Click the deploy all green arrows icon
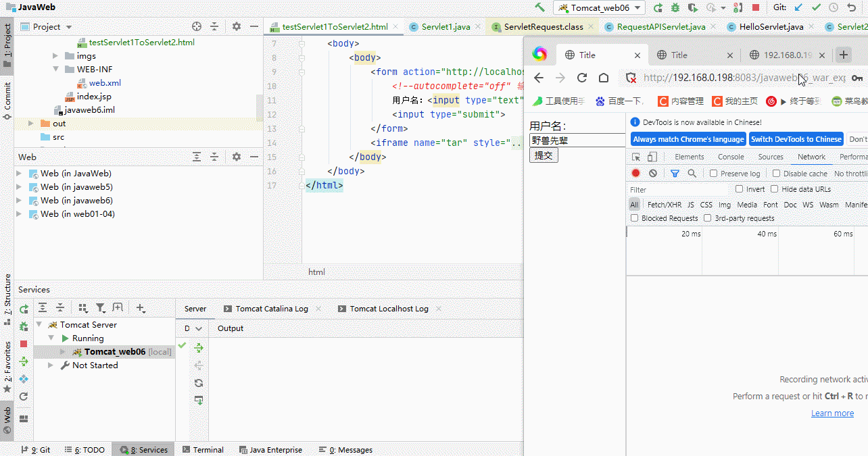Image resolution: width=868 pixels, height=456 pixels. click(199, 348)
